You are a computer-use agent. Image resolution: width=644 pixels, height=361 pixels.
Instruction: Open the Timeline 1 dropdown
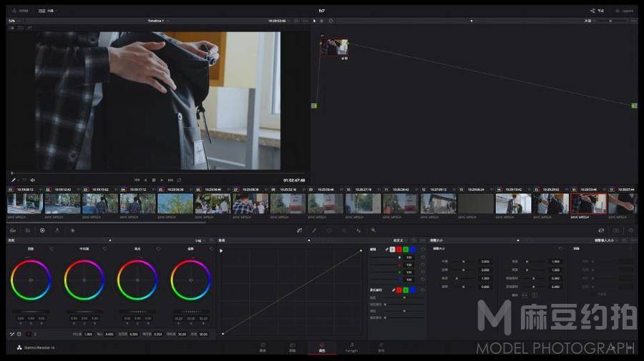coord(158,21)
